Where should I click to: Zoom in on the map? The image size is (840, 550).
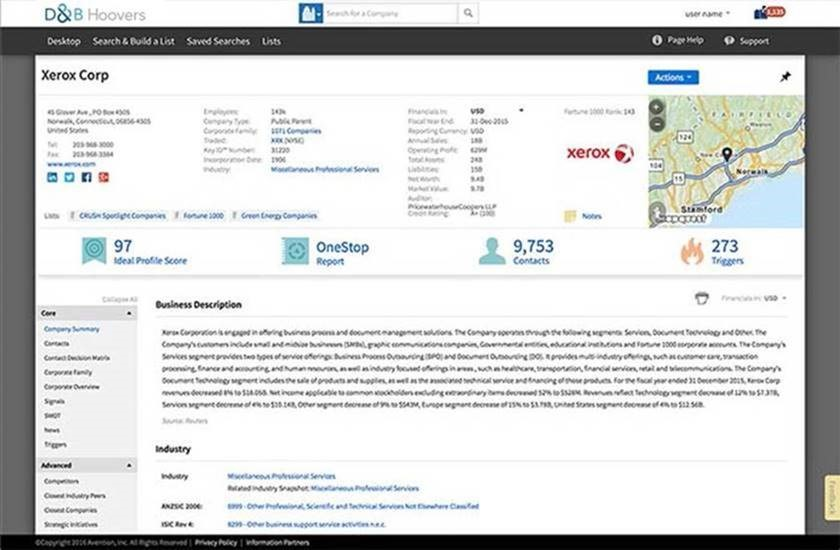point(657,107)
